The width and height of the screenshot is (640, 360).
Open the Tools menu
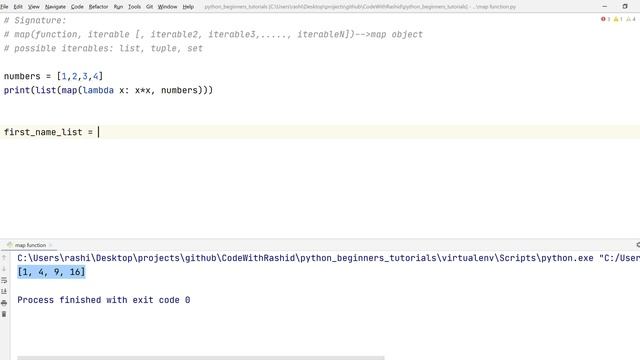[x=134, y=7]
